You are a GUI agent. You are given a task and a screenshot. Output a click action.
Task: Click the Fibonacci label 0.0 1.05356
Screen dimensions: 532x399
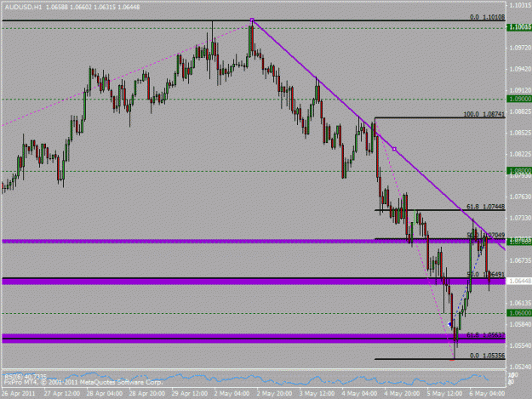pyautogui.click(x=487, y=356)
